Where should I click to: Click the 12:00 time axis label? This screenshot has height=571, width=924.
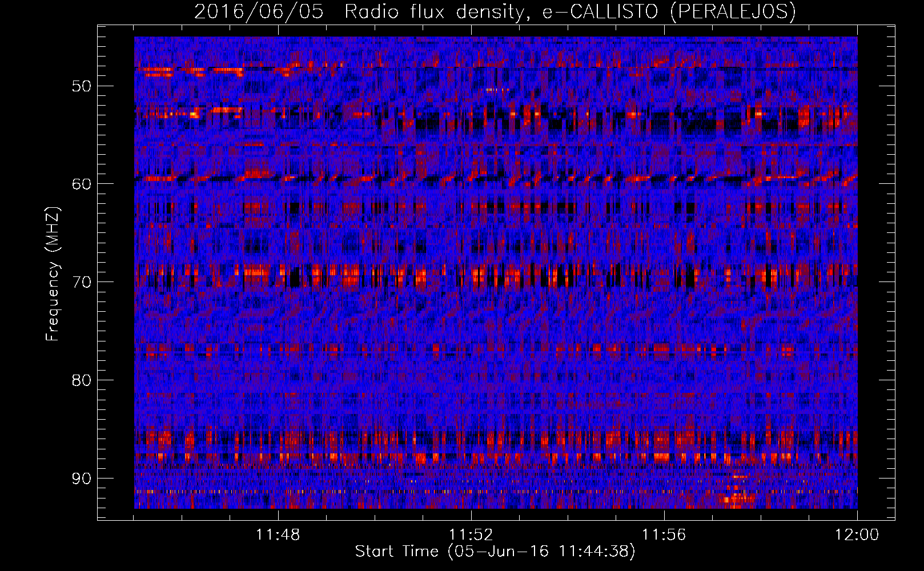pyautogui.click(x=857, y=535)
